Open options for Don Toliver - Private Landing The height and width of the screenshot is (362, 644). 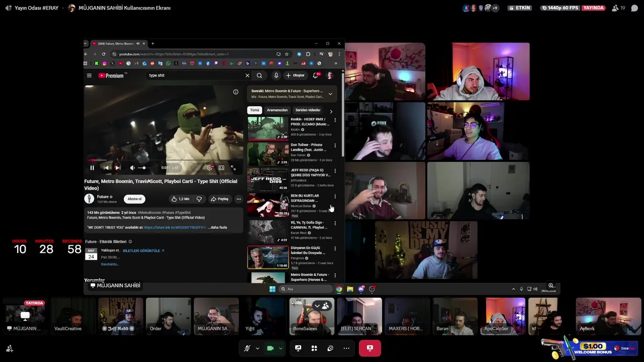pyautogui.click(x=335, y=146)
